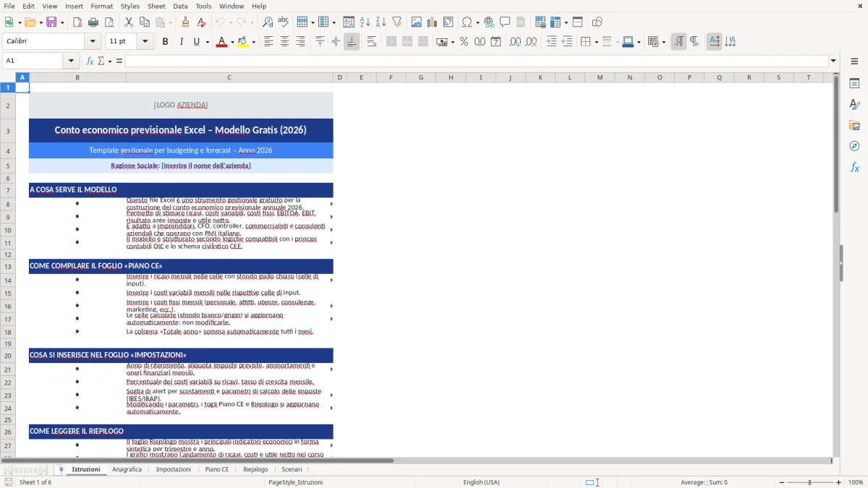
Task: Switch to the Piano CE sheet tab
Action: click(x=217, y=469)
